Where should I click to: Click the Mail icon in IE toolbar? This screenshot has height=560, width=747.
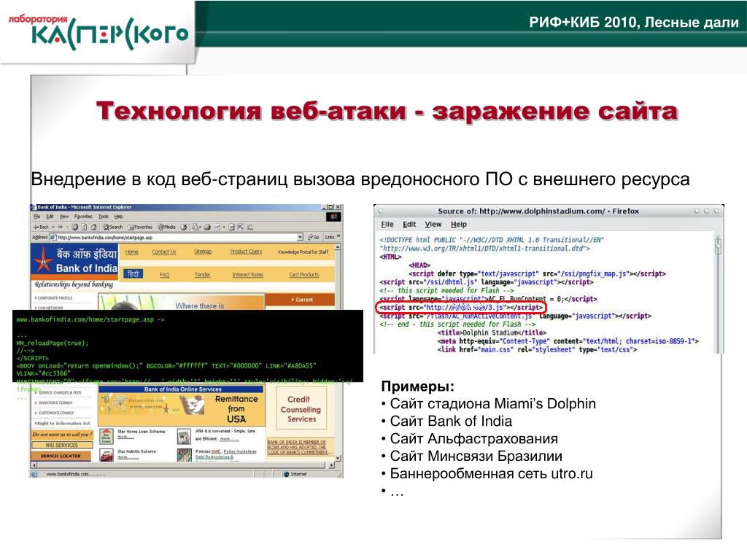196,227
